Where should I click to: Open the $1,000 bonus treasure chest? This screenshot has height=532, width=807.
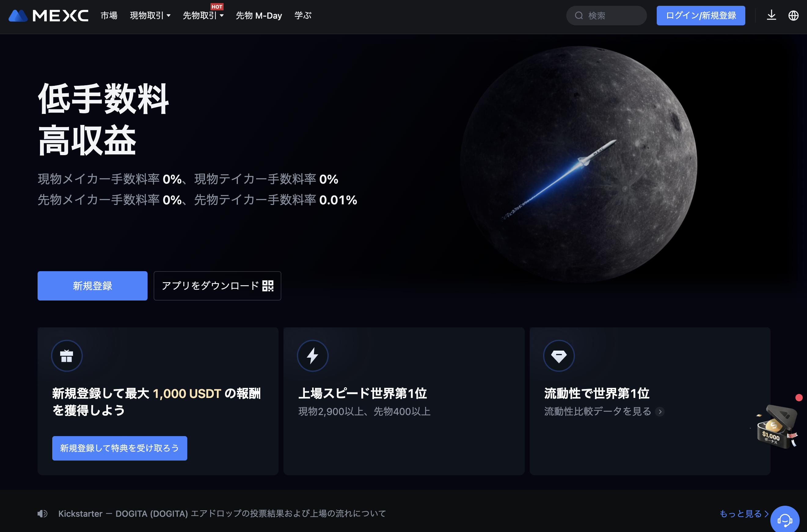776,426
